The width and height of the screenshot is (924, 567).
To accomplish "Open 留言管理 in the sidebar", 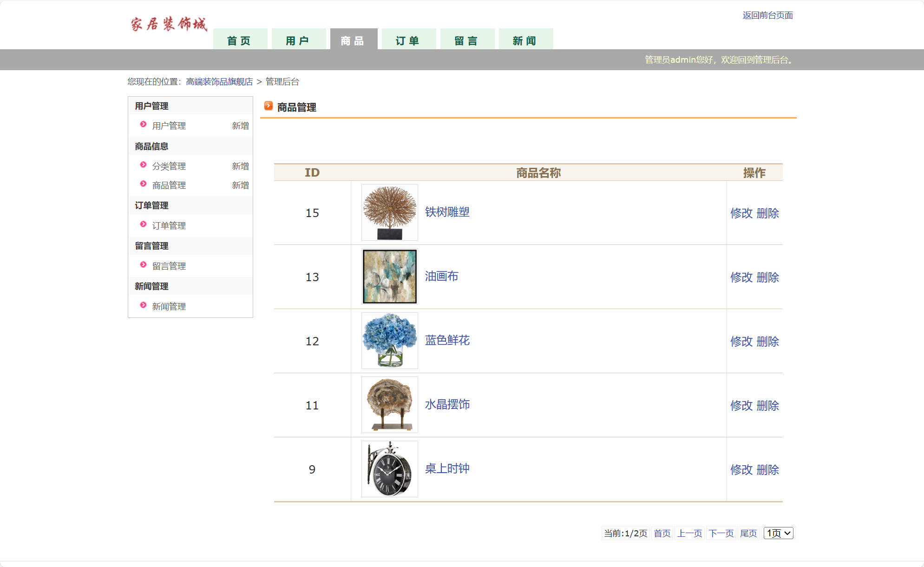I will (x=169, y=266).
